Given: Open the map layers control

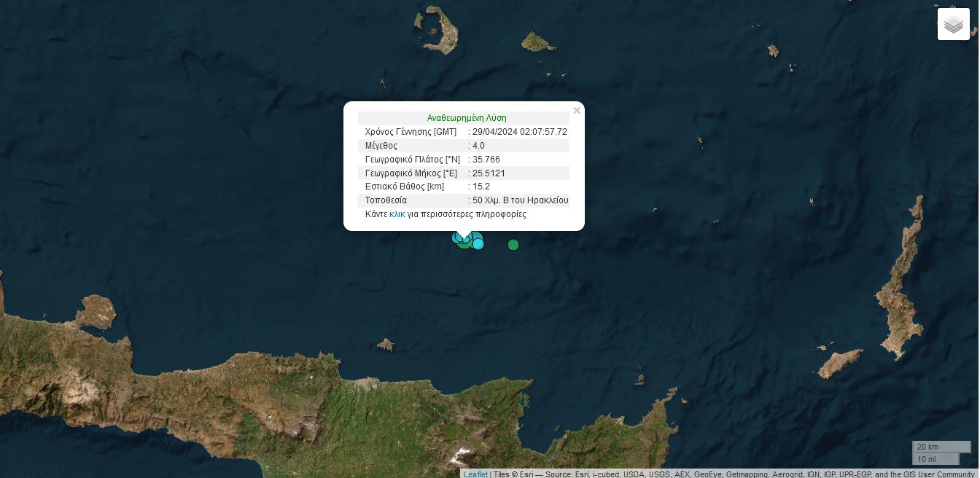Looking at the screenshot, I should point(953,24).
